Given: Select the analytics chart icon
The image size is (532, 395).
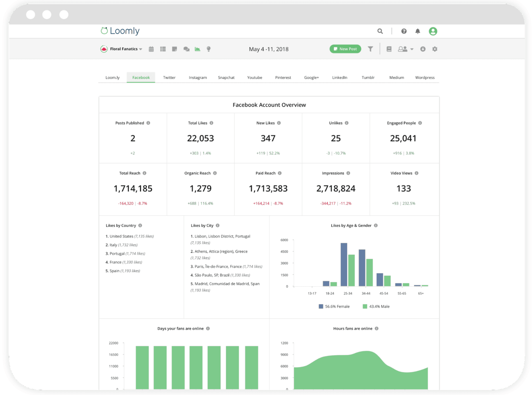Looking at the screenshot, I should tap(197, 49).
